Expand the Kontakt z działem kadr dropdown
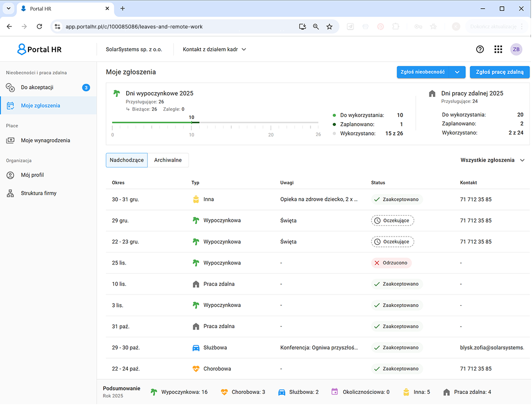This screenshot has height=414, width=532. tap(214, 50)
